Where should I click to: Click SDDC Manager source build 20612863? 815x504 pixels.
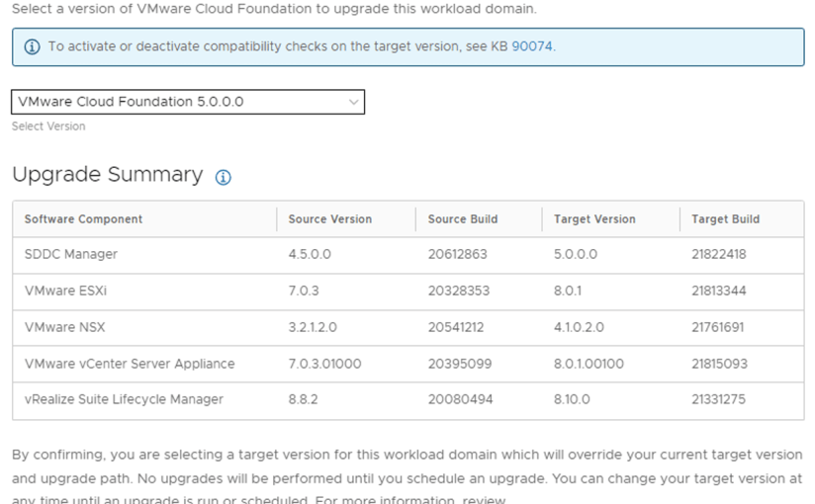(457, 255)
